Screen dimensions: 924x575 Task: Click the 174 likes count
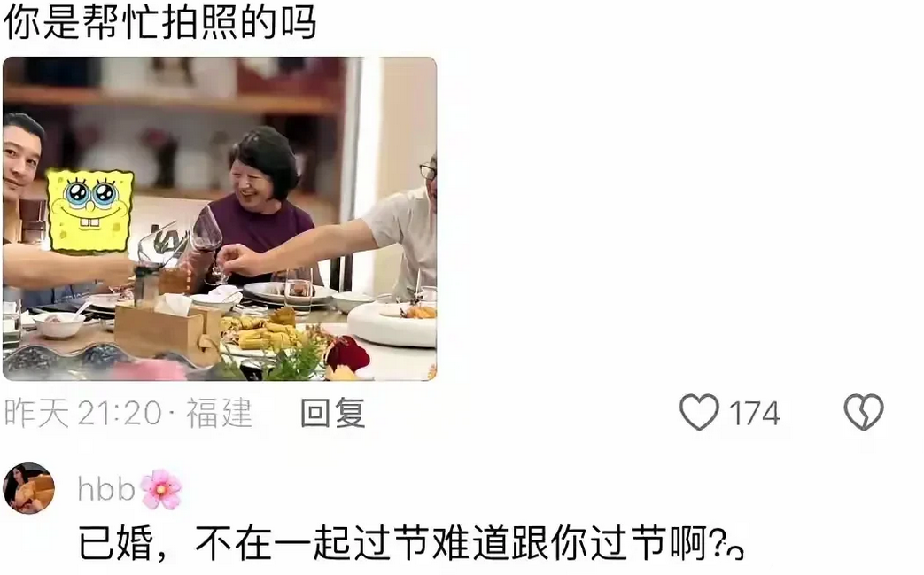(x=754, y=413)
